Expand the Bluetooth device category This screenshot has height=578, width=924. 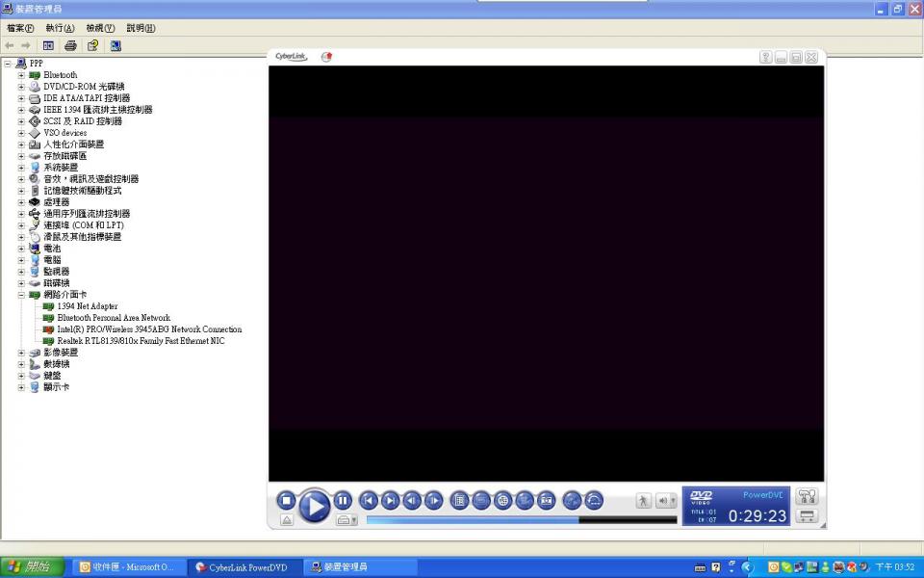pyautogui.click(x=21, y=75)
